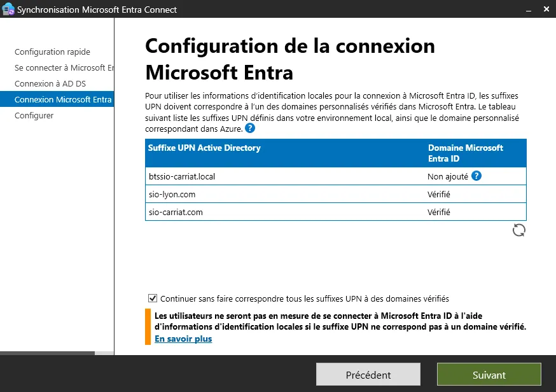The width and height of the screenshot is (556, 392).
Task: Click the 'Suivant' button
Action: (489, 375)
